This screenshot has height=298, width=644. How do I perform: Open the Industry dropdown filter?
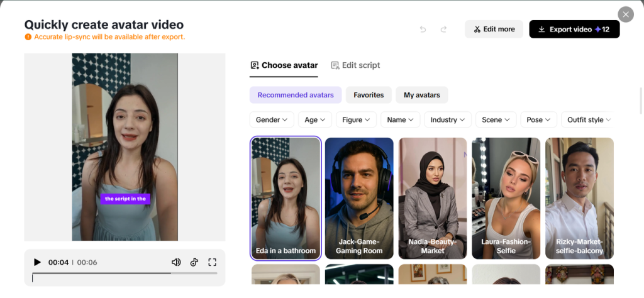coord(448,119)
